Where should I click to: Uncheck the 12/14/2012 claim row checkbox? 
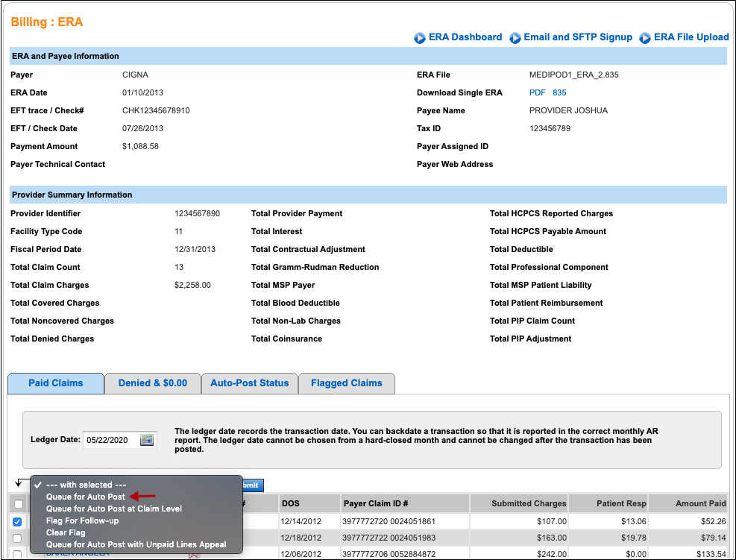17,521
